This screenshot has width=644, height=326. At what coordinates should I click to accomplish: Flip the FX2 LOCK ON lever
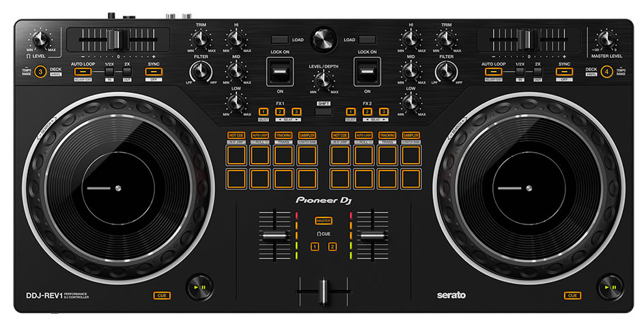[367, 72]
